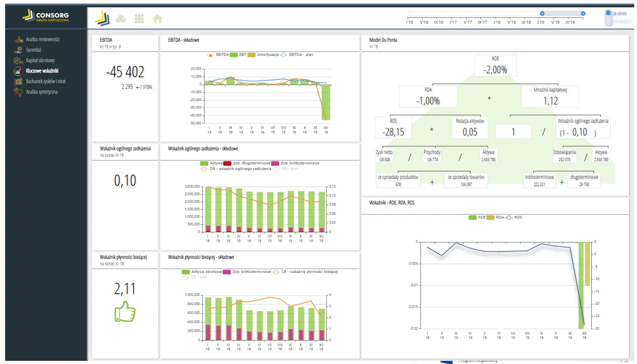Click Model Du Ponta panel title
637x364 pixels.
(x=383, y=40)
